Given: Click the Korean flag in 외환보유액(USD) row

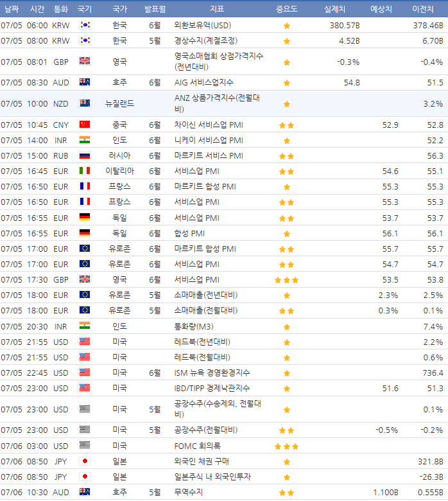Looking at the screenshot, I should [x=85, y=25].
